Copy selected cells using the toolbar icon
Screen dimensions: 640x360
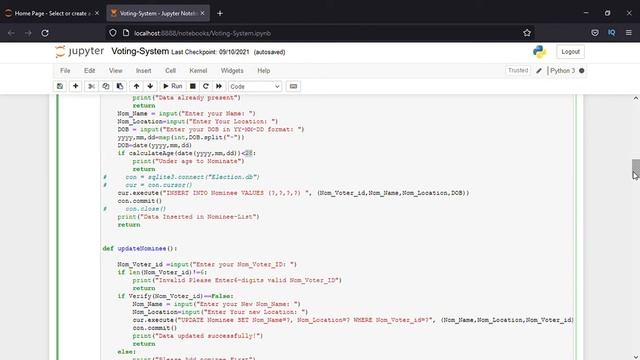(x=106, y=86)
